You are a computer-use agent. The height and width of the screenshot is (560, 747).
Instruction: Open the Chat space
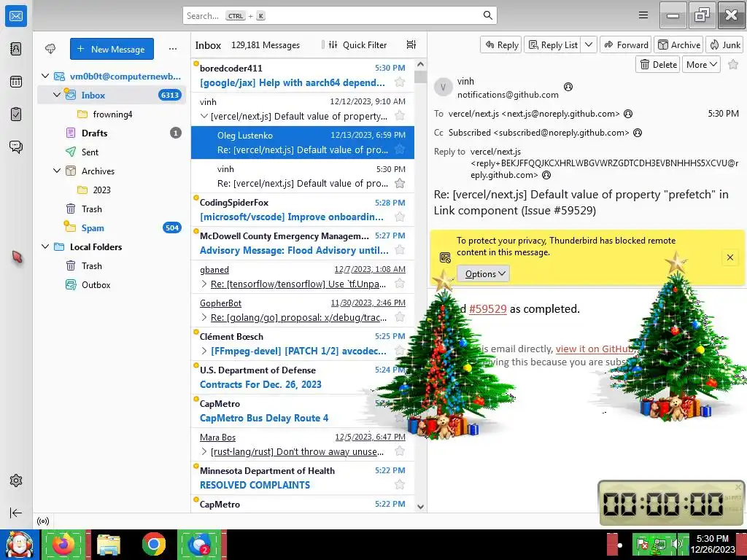16,147
